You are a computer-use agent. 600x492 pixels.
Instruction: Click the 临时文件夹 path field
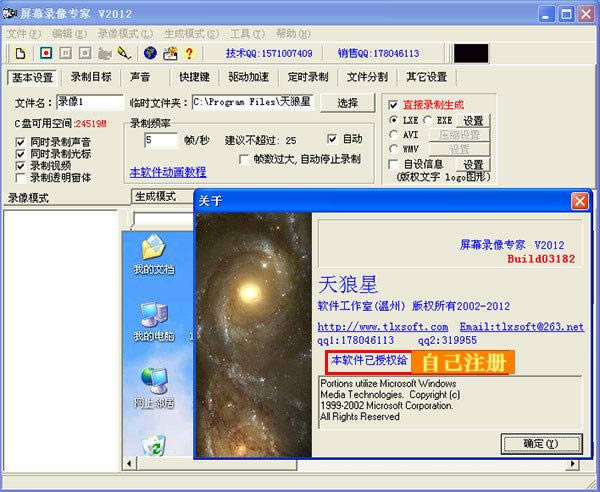click(x=253, y=102)
